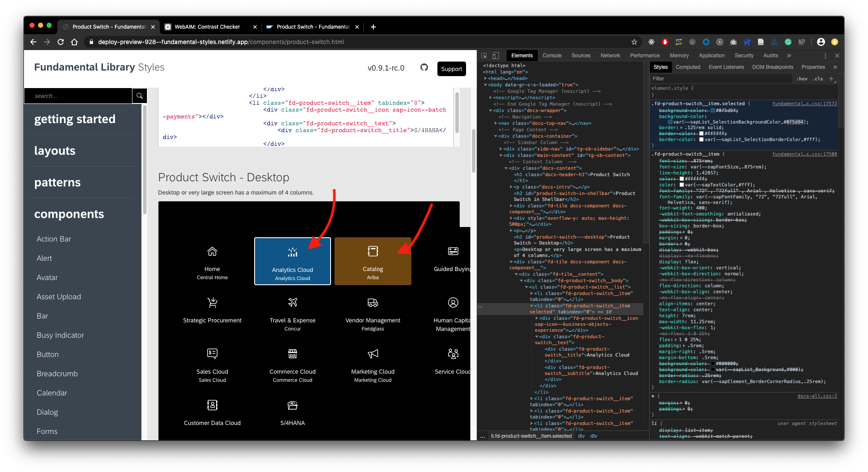Toggle the device toolbar in DevTools
868x472 pixels.
coord(496,56)
